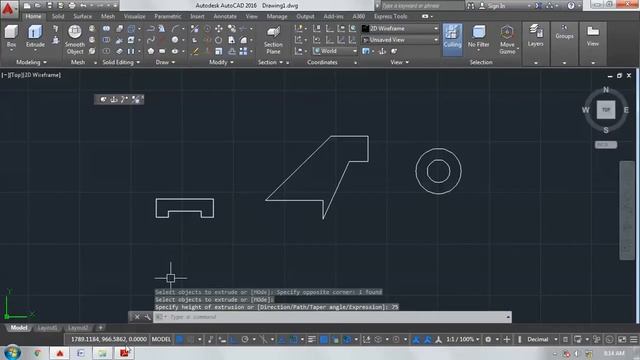Click the navigation bar on right edge
Image resolution: width=640 pixels, height=360 pixels.
[x=627, y=210]
